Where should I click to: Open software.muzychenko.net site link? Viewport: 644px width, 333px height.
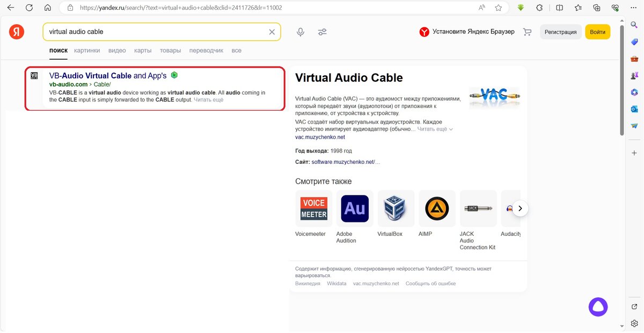[346, 162]
